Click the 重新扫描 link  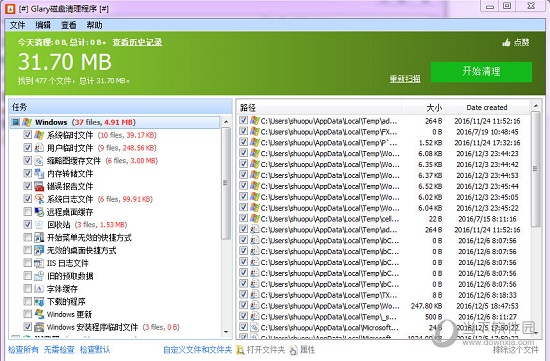tap(405, 79)
